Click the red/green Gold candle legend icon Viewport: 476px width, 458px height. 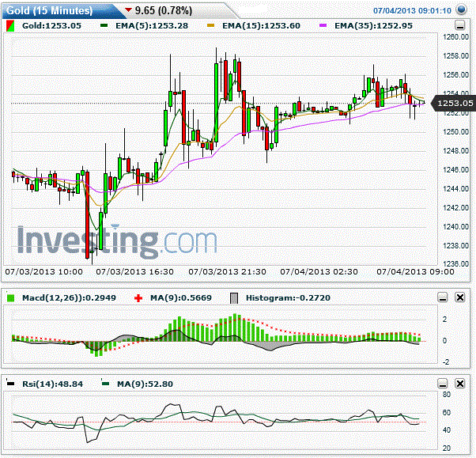pos(10,26)
